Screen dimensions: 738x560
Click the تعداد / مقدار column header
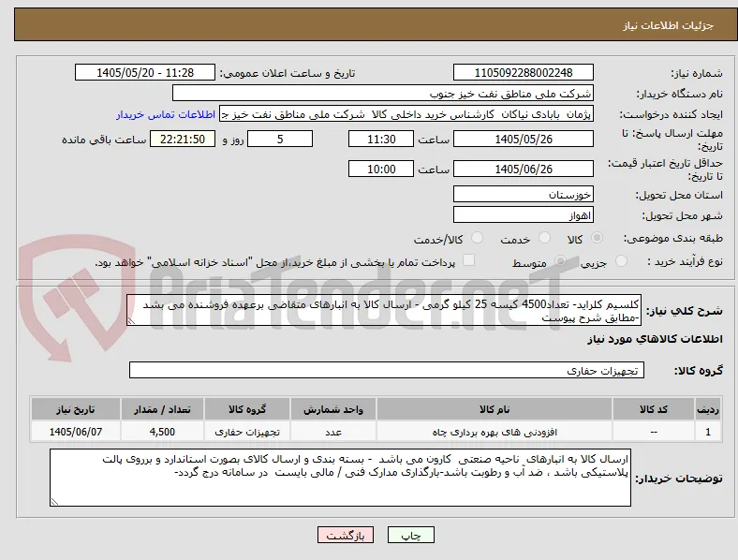click(162, 409)
